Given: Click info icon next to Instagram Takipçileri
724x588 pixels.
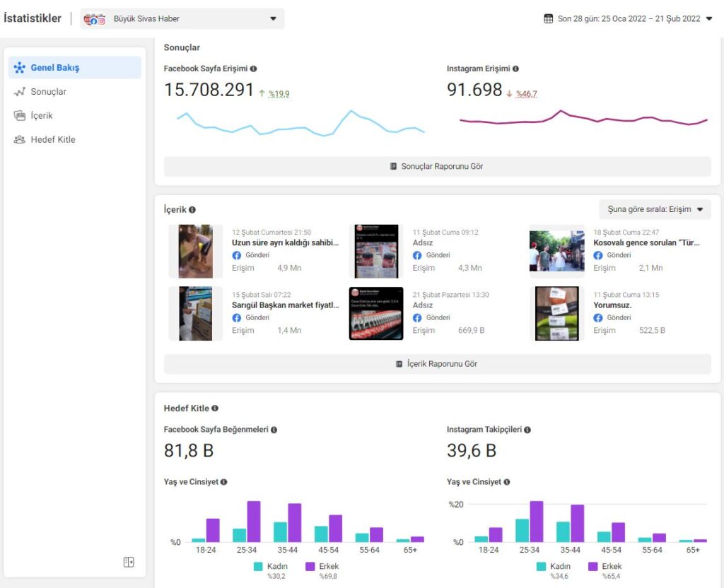Looking at the screenshot, I should tap(527, 430).
